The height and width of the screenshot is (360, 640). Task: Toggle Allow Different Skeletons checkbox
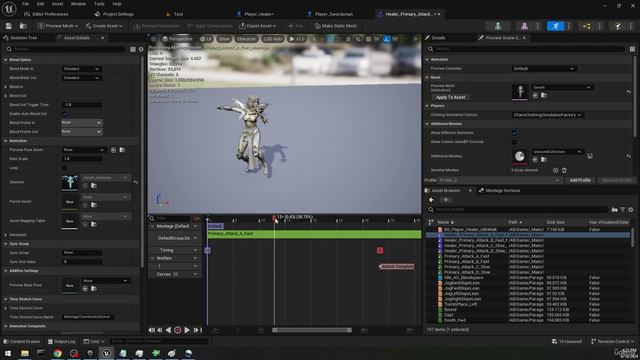(x=514, y=133)
